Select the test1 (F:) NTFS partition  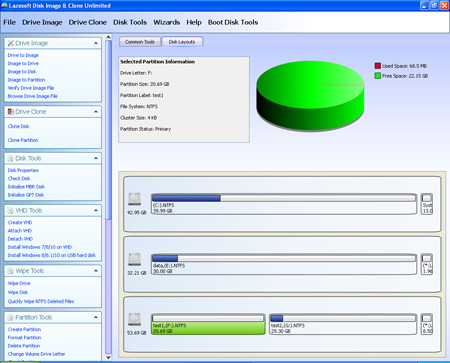[x=208, y=324]
